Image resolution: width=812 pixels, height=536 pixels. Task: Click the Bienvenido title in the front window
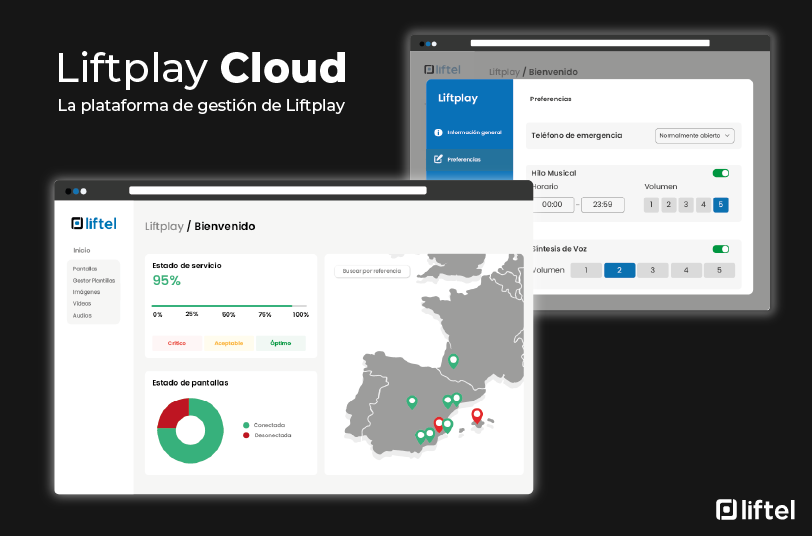(x=225, y=226)
